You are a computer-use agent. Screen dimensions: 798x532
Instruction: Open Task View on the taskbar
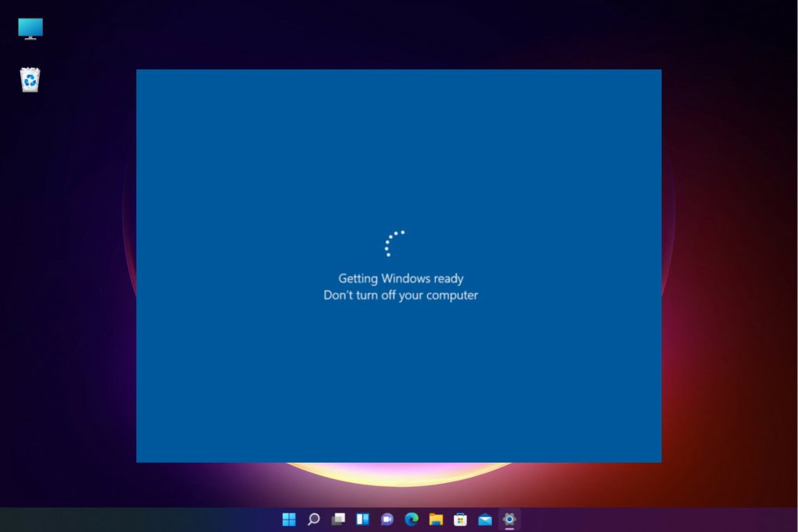click(338, 519)
